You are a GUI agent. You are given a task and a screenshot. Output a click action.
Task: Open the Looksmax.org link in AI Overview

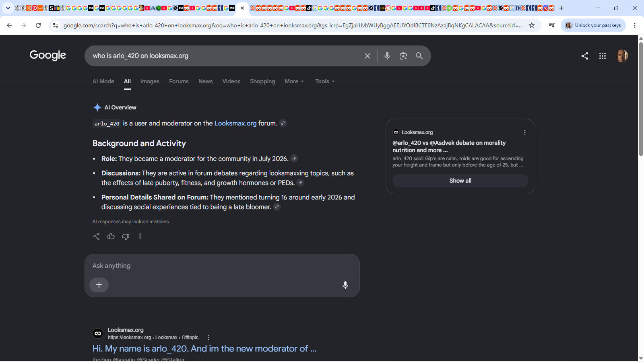click(235, 123)
